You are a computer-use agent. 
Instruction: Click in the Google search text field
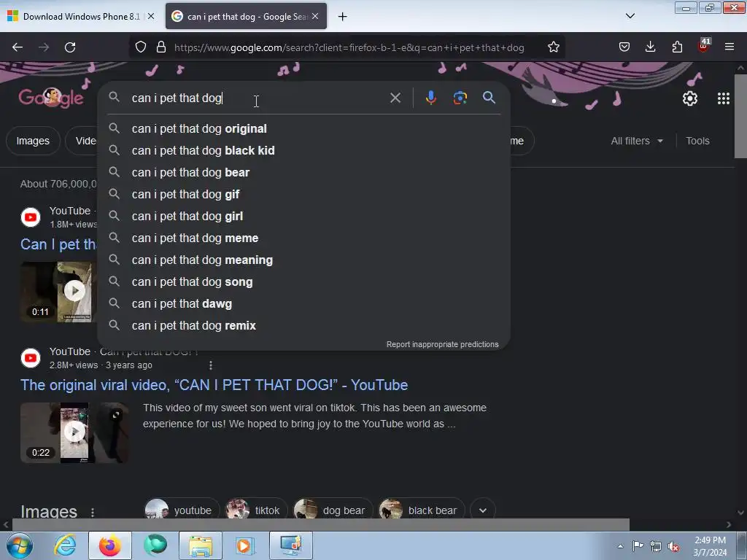tap(258, 98)
